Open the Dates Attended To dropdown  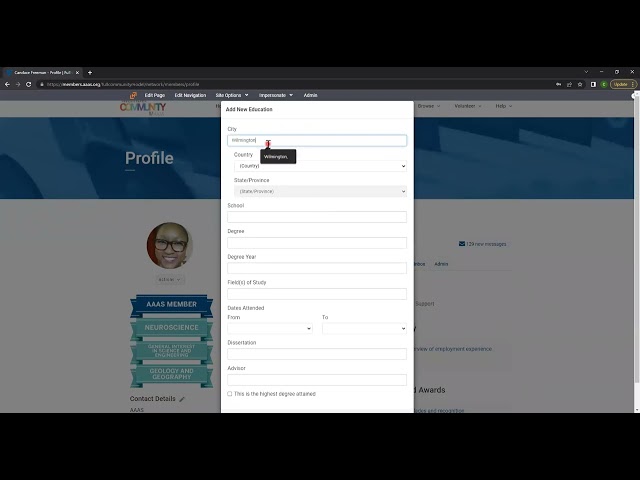point(364,329)
